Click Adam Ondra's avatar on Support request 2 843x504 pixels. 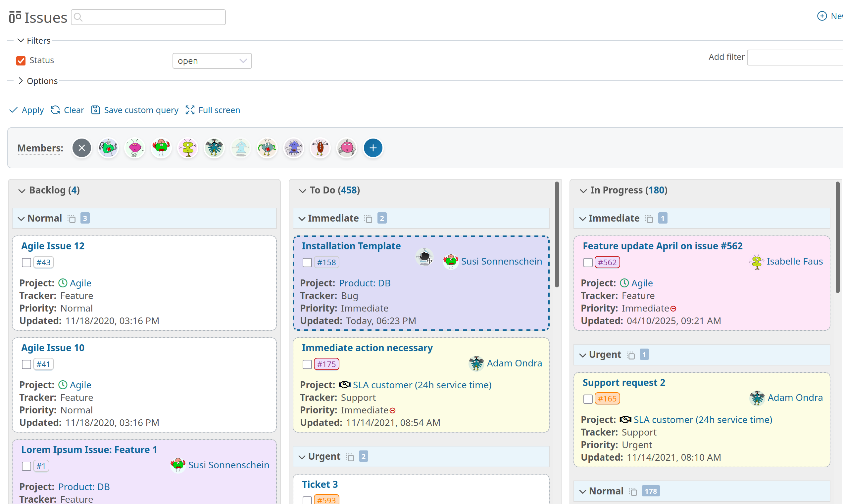point(757,398)
